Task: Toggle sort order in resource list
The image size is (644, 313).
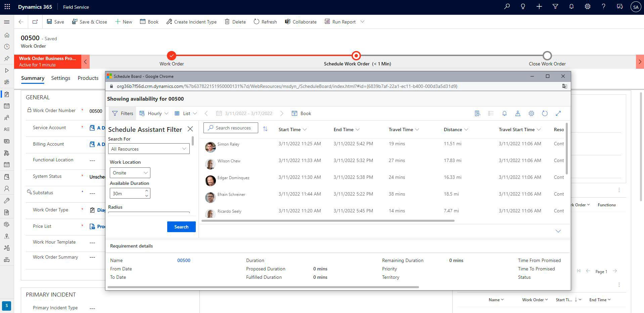Action: [265, 129]
